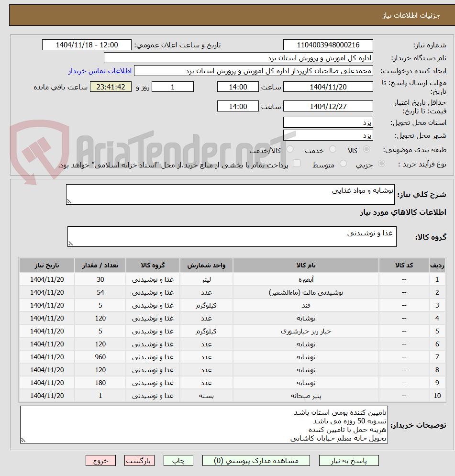Click the مشاهده مدارک پیوستی (0) button
Viewport: 455px width, 476px height.
[x=256, y=461]
